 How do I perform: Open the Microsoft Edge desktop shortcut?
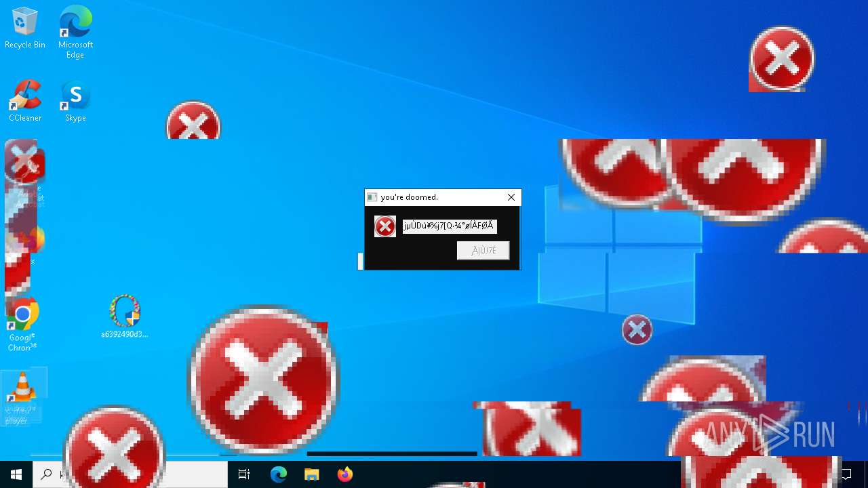pos(75,31)
